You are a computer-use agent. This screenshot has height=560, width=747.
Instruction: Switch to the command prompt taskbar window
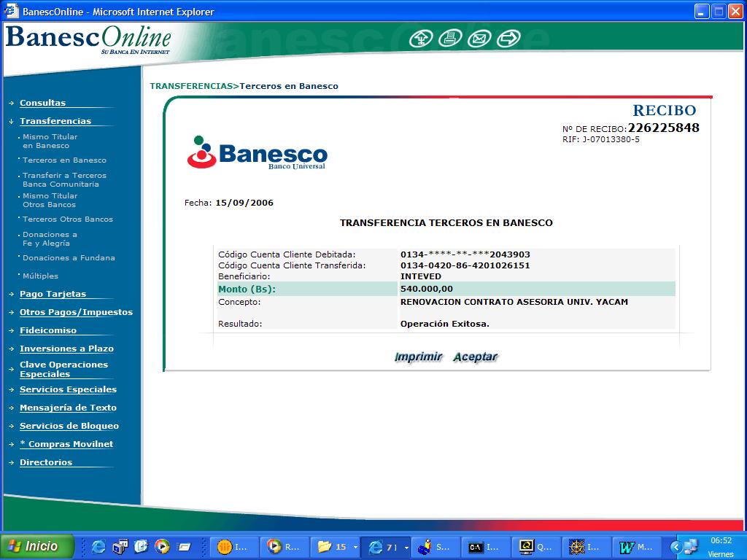tap(485, 547)
